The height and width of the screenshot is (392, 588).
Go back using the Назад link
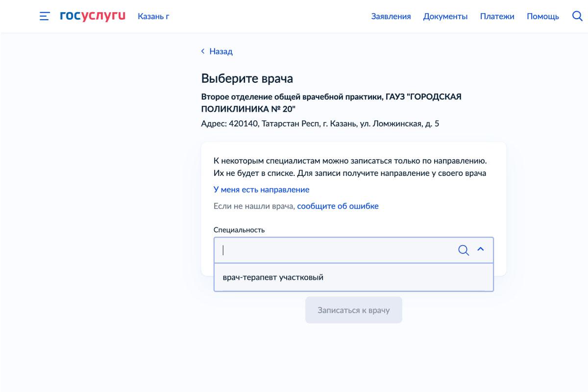coord(220,51)
